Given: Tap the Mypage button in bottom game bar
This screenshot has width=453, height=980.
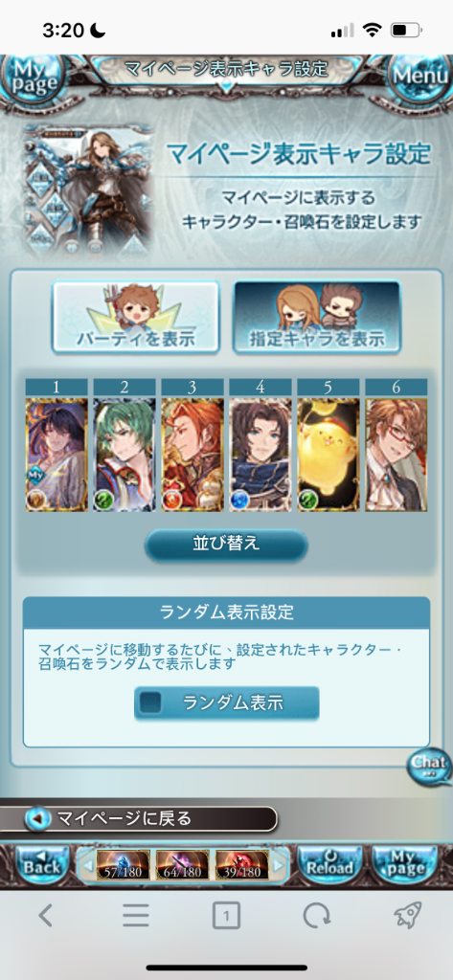Looking at the screenshot, I should 405,864.
